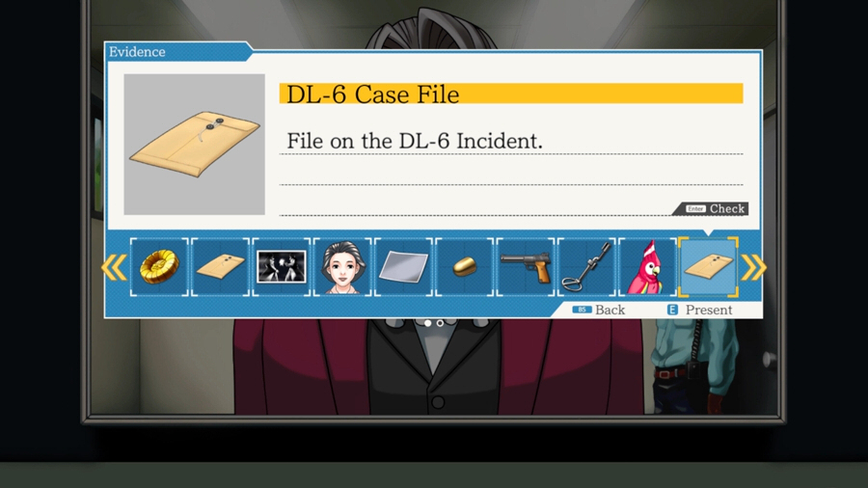Go to next evidence page arrow
The width and height of the screenshot is (868, 488).
(x=753, y=268)
